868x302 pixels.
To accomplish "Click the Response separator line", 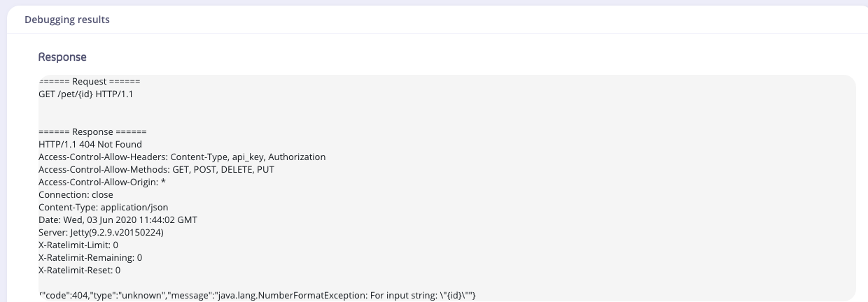I will [92, 131].
